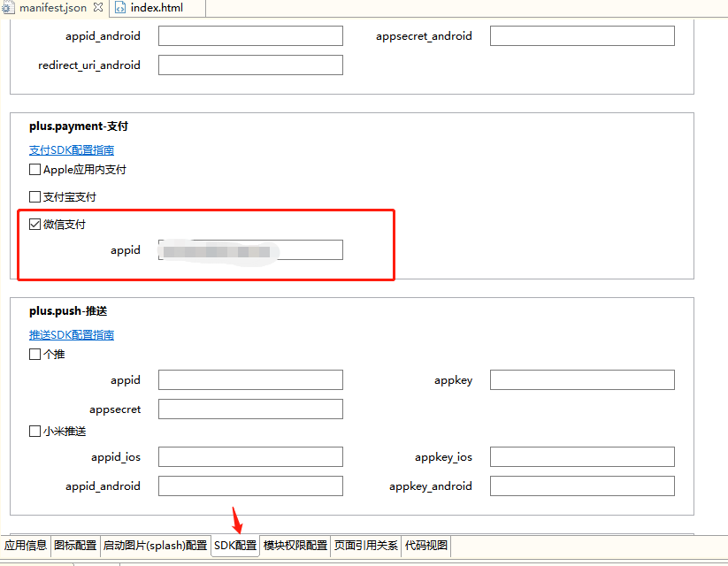The height and width of the screenshot is (566, 728).
Task: Click the index.html file icon
Action: click(x=120, y=8)
